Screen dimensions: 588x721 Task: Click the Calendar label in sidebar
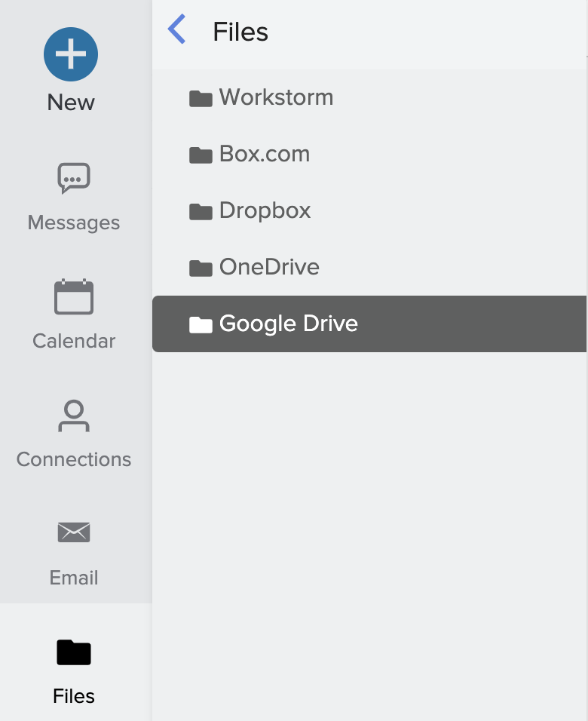click(74, 341)
